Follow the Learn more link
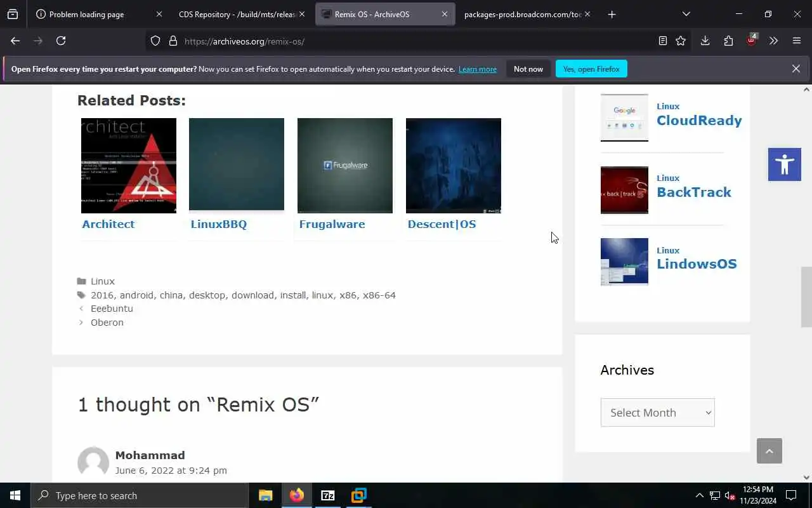 (478, 69)
